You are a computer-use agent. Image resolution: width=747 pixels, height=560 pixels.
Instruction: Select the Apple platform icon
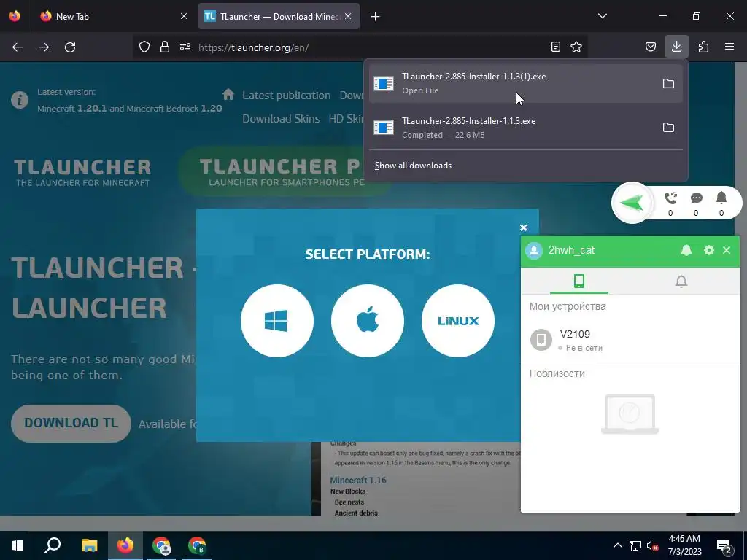tap(368, 321)
